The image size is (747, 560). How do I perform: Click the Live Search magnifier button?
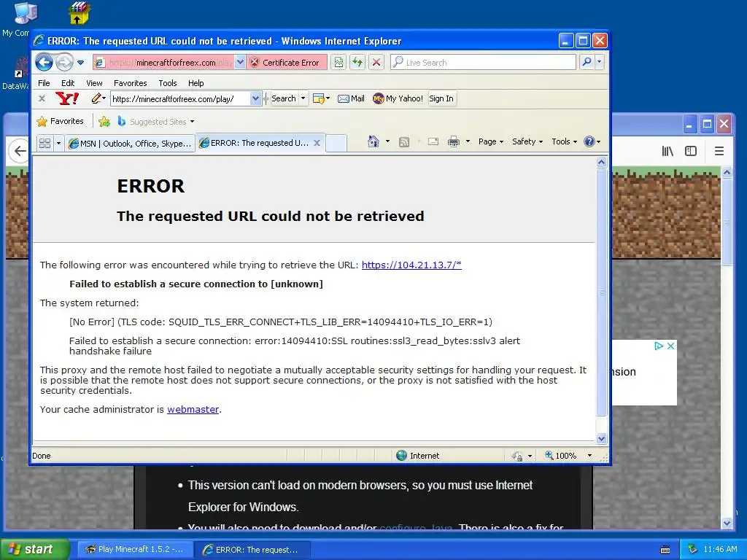587,63
